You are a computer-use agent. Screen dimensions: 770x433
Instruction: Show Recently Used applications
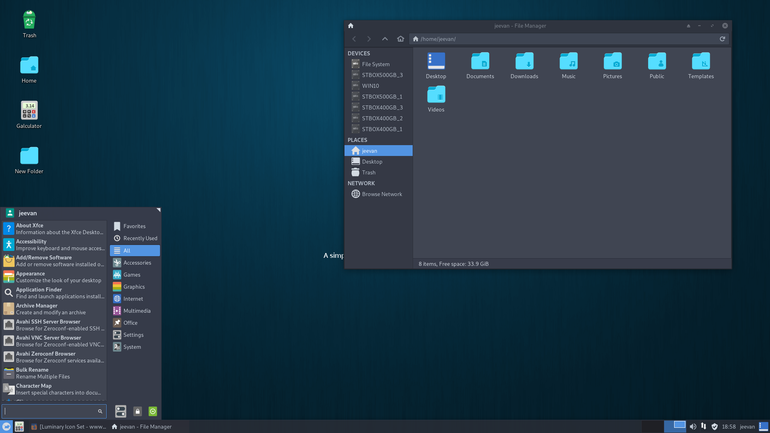click(135, 238)
